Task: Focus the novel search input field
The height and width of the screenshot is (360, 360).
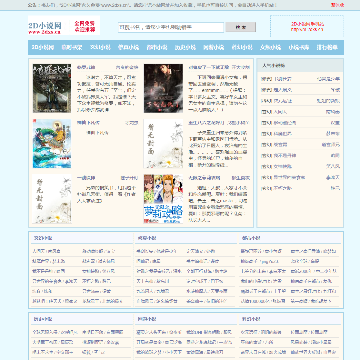Action: tap(171, 27)
